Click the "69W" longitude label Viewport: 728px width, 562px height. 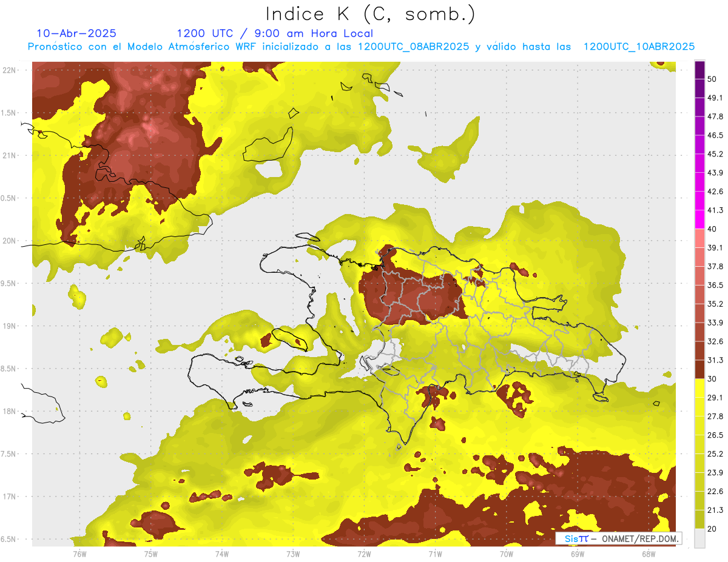(x=578, y=554)
